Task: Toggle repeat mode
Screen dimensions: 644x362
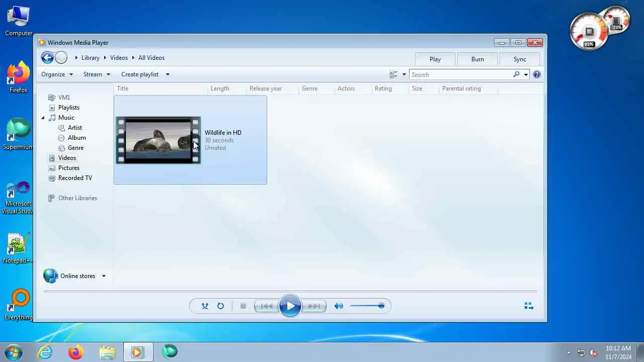Action: click(x=220, y=306)
